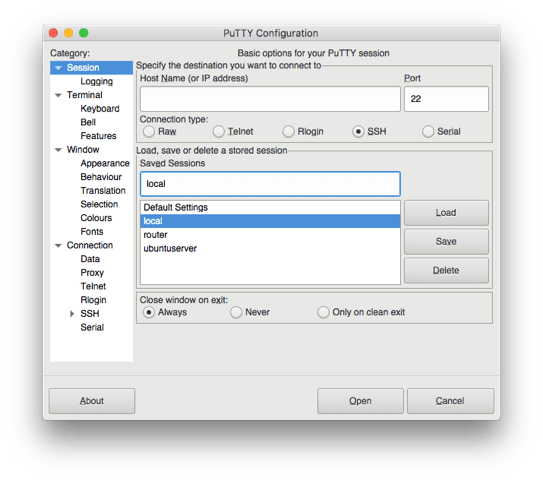Collapse the Connection category triangle
The width and height of the screenshot is (543, 481).
[x=58, y=246]
